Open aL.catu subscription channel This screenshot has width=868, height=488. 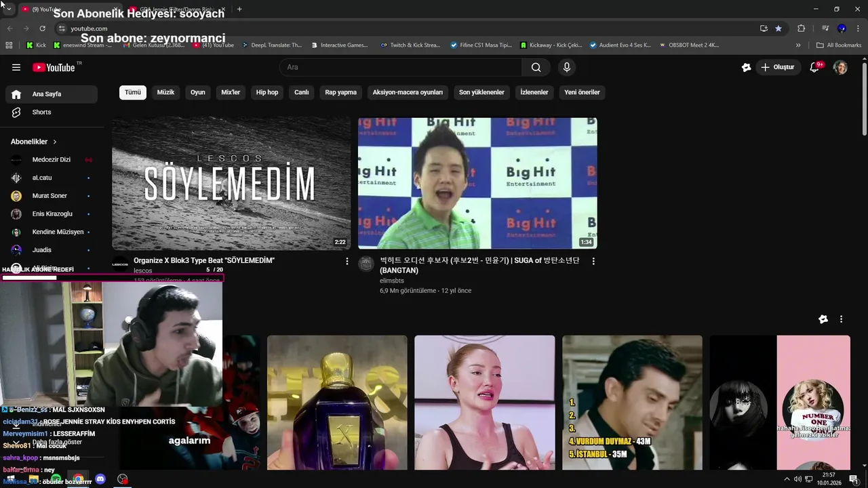coord(52,178)
